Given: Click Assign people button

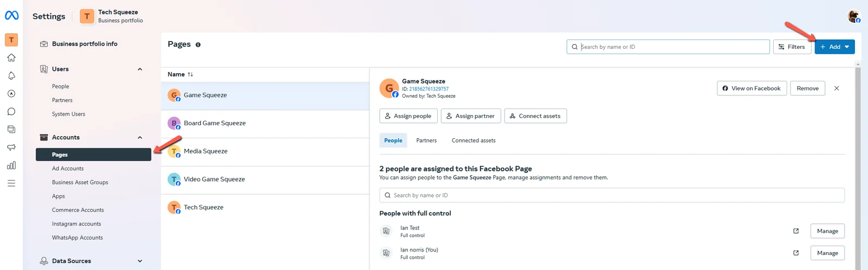Looking at the screenshot, I should 408,116.
